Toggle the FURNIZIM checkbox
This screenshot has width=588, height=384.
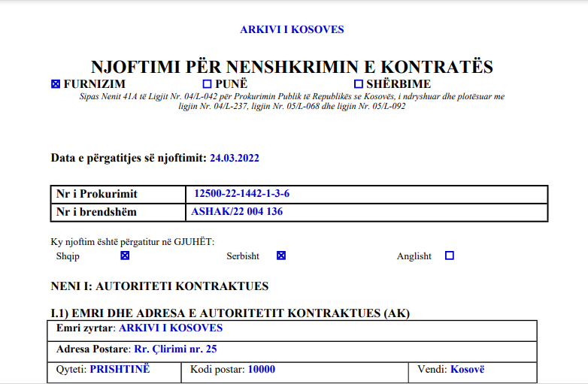[56, 84]
